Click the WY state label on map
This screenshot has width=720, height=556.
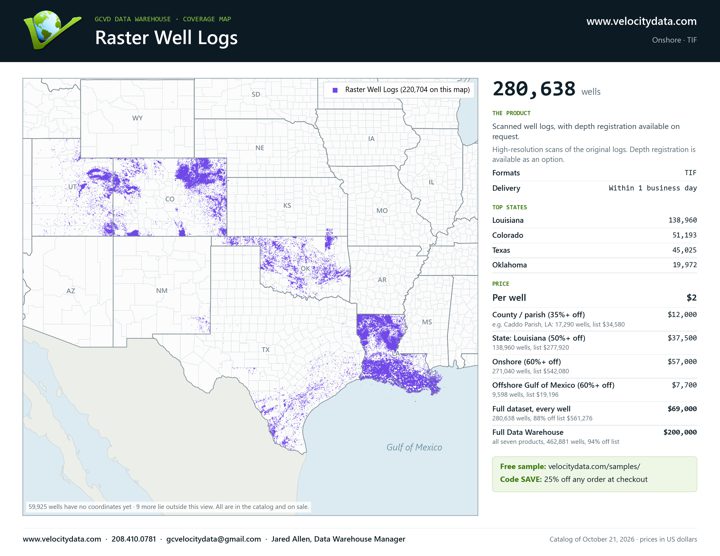[137, 118]
